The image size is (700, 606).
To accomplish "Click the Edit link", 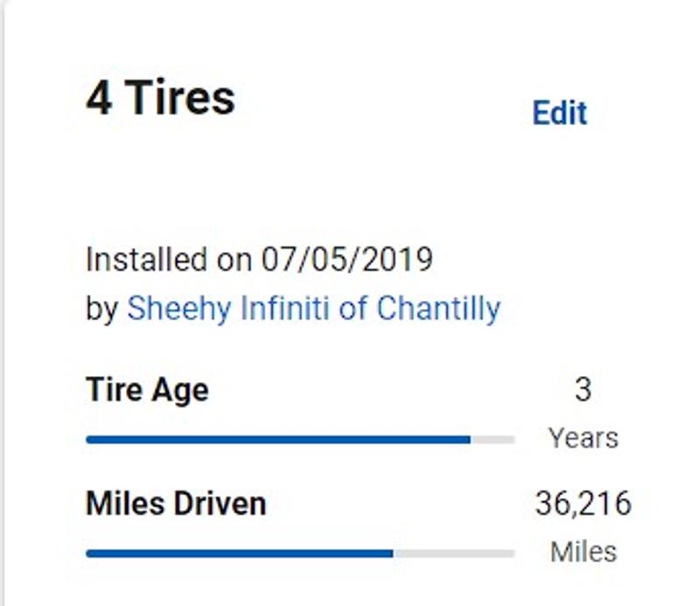I will (x=559, y=113).
